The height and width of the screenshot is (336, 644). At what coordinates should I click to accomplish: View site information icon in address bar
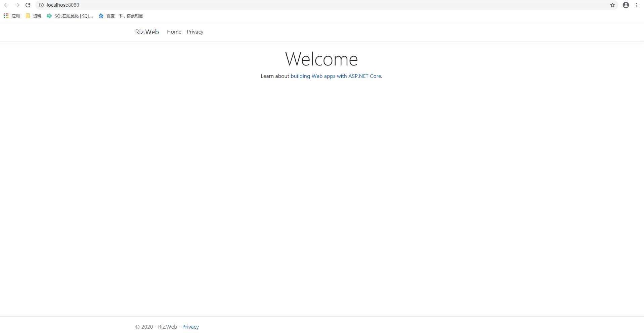point(41,5)
